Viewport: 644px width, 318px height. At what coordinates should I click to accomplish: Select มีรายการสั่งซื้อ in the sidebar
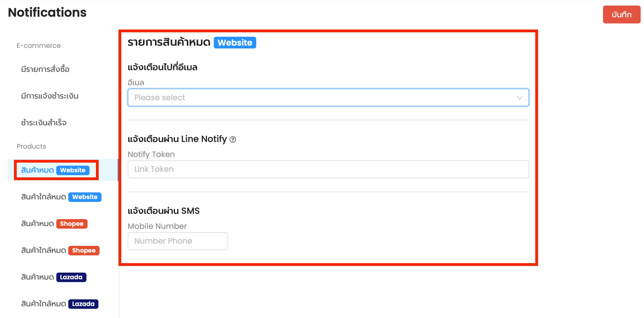point(45,69)
